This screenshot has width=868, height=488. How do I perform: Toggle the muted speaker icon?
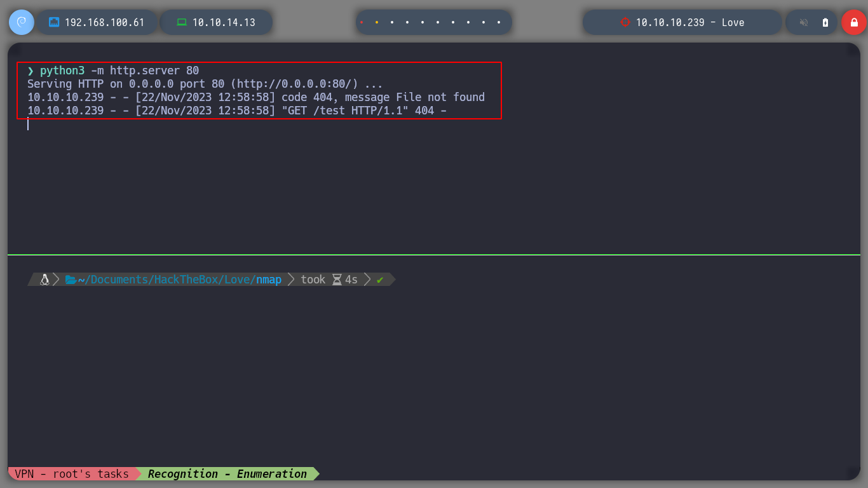click(804, 22)
